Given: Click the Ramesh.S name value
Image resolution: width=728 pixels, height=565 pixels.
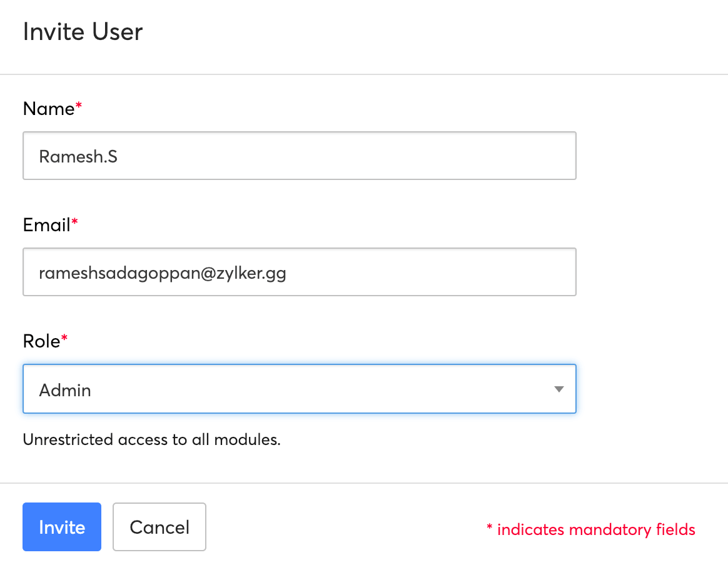Looking at the screenshot, I should 78,156.
